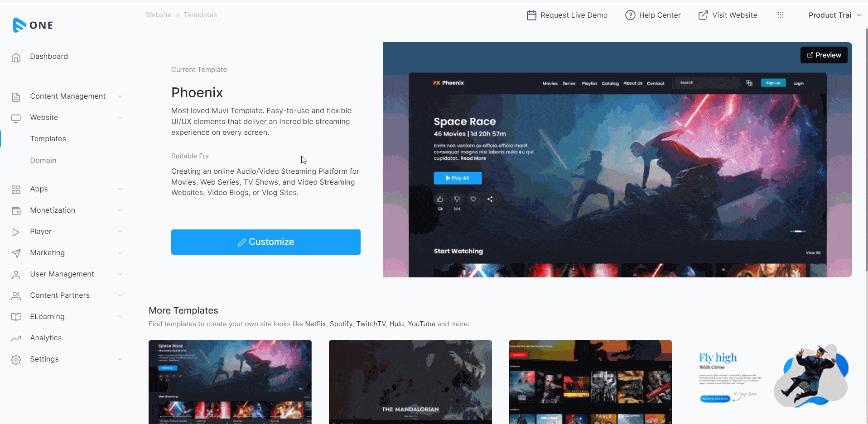Collapse the Website menu chevron

pyautogui.click(x=120, y=118)
